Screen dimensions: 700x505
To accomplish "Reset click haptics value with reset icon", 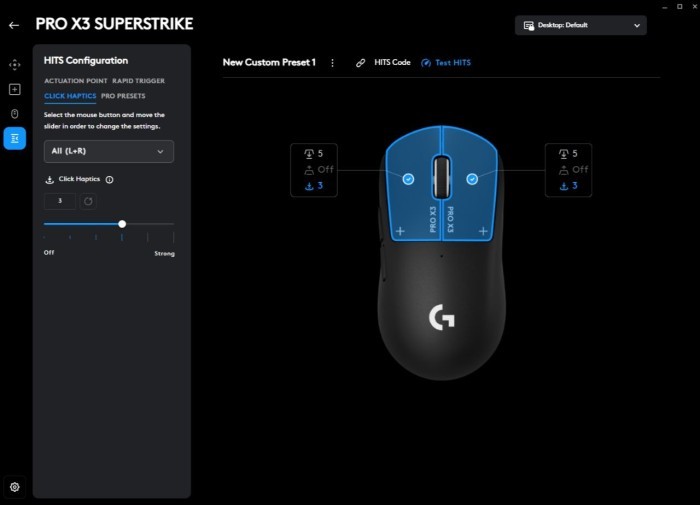I will tap(88, 201).
